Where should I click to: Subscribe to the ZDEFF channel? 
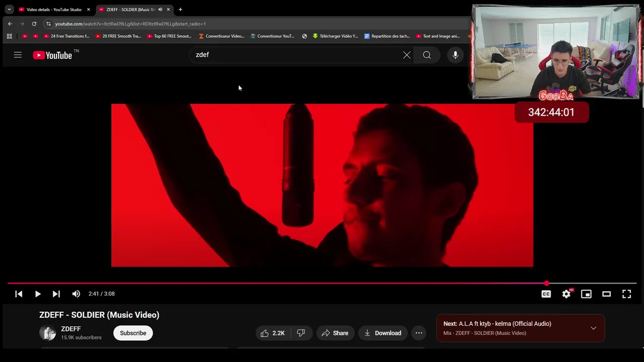(133, 333)
